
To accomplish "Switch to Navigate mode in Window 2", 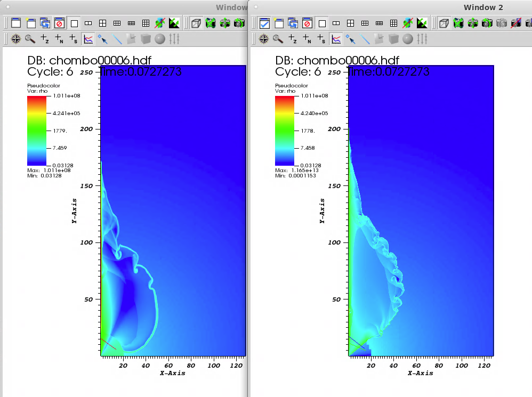I will (x=264, y=39).
